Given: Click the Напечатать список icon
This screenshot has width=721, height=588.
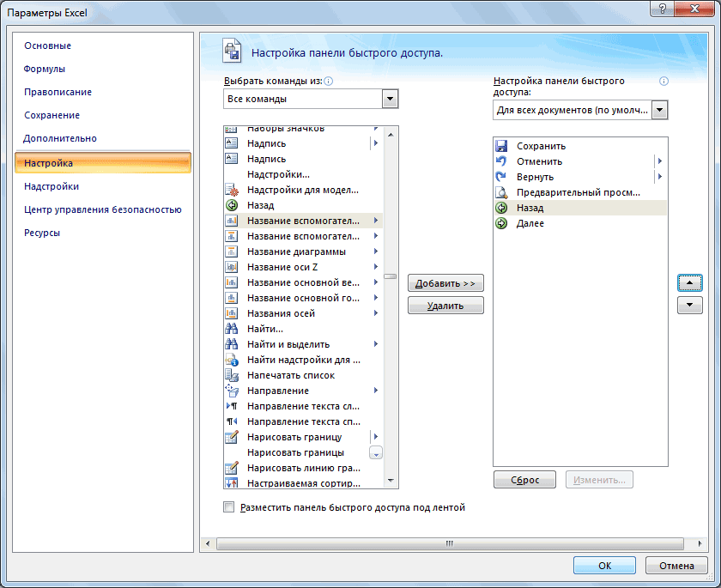Looking at the screenshot, I should tap(231, 375).
